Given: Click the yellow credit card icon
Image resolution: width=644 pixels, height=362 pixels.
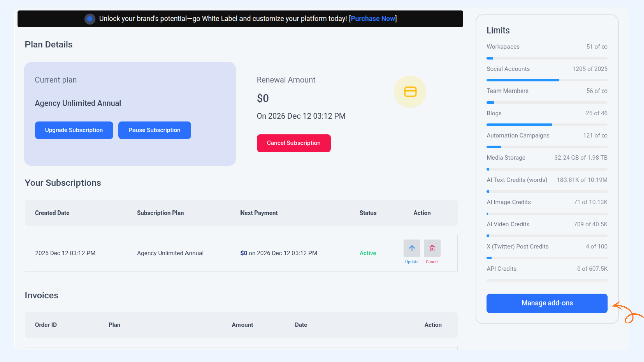Looking at the screenshot, I should [x=410, y=92].
